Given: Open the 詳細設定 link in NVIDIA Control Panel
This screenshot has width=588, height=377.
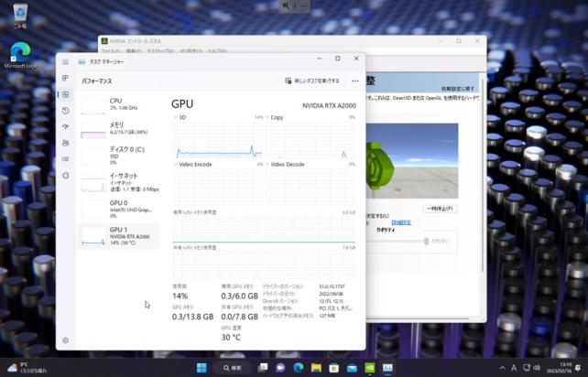Looking at the screenshot, I should click(401, 222).
